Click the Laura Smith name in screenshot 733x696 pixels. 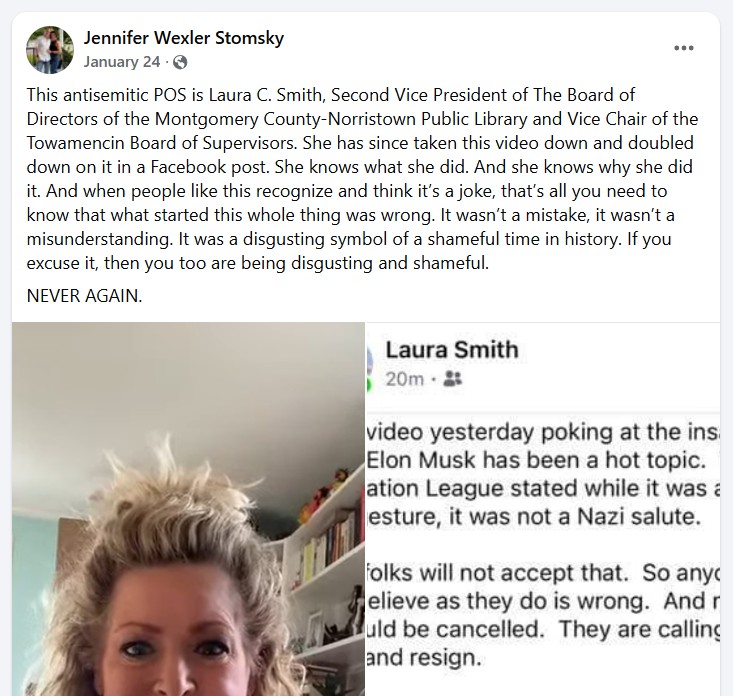pyautogui.click(x=452, y=350)
